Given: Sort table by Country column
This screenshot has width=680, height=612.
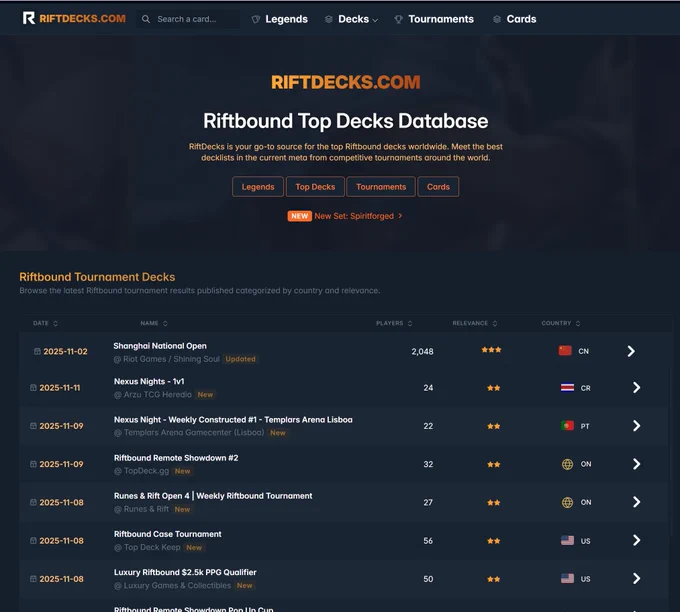Looking at the screenshot, I should tap(560, 323).
